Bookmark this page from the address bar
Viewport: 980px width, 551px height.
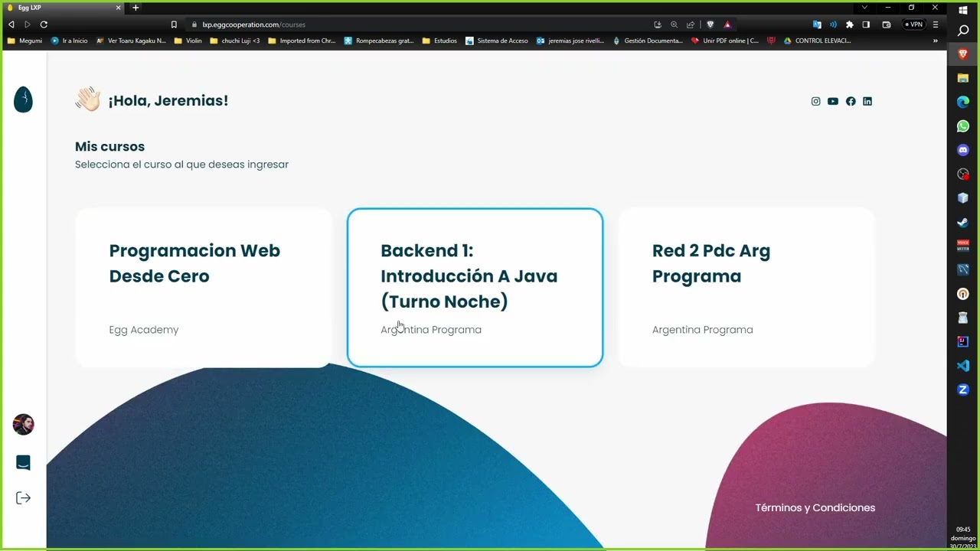tap(174, 24)
